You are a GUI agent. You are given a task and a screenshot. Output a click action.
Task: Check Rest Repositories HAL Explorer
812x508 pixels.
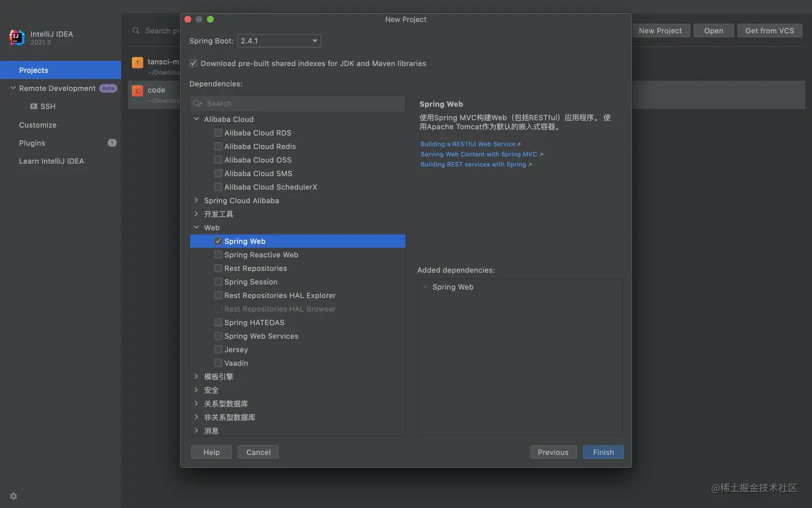218,295
